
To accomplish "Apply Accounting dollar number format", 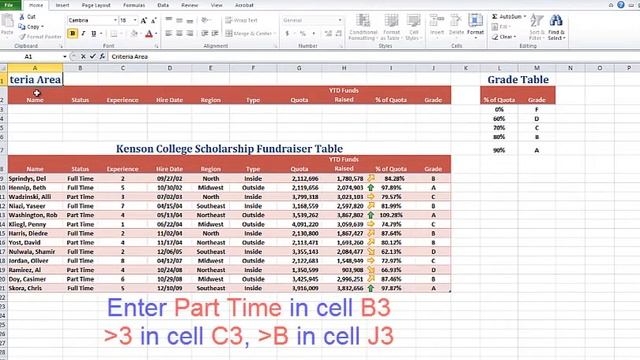I will pos(287,33).
